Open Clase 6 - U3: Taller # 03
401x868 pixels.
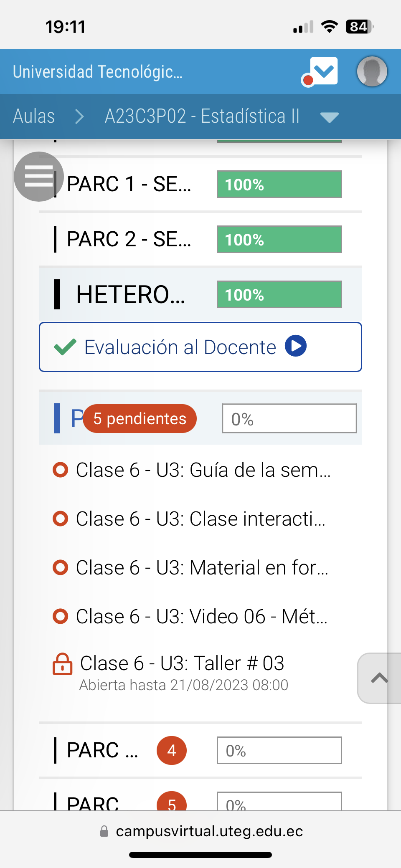pos(182,663)
